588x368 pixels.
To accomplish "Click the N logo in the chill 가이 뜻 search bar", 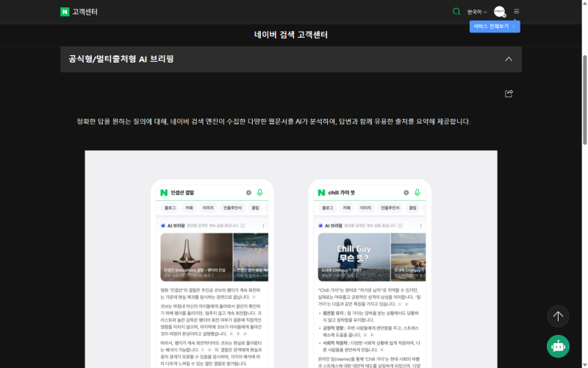I will [x=321, y=193].
